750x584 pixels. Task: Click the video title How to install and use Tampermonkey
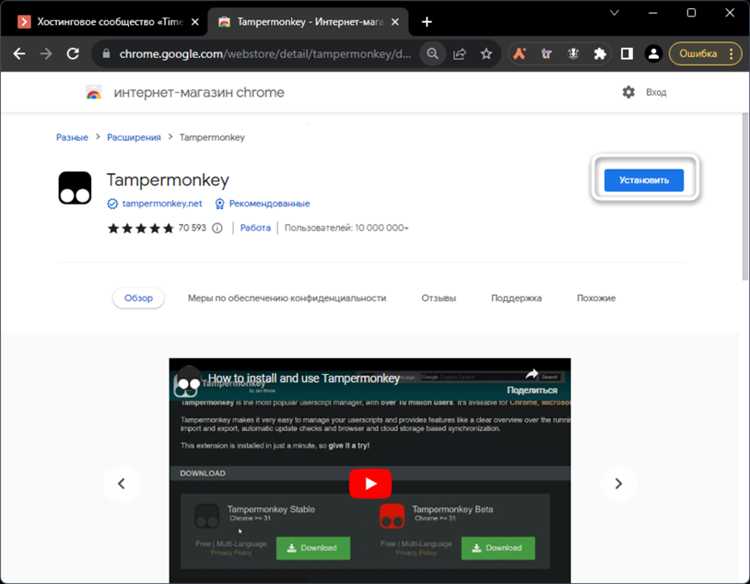304,378
